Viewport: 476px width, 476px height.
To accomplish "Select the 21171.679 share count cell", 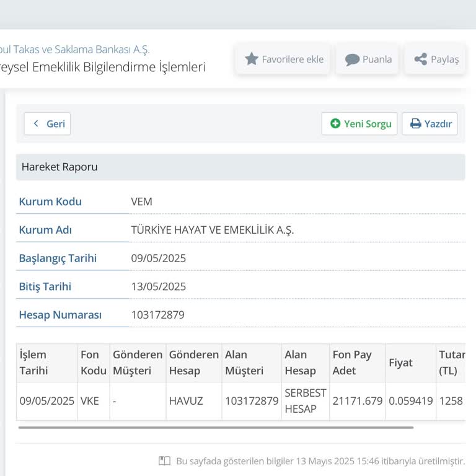I will 358,401.
